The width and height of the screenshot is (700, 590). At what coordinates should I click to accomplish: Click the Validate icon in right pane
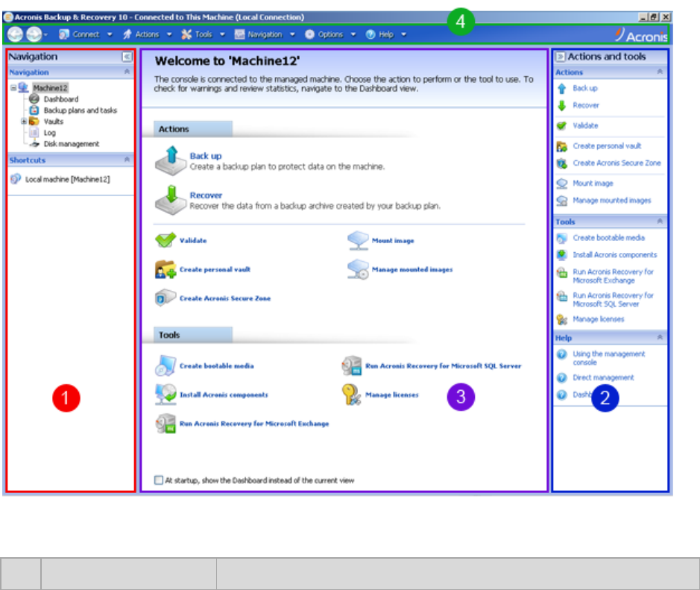coord(561,126)
